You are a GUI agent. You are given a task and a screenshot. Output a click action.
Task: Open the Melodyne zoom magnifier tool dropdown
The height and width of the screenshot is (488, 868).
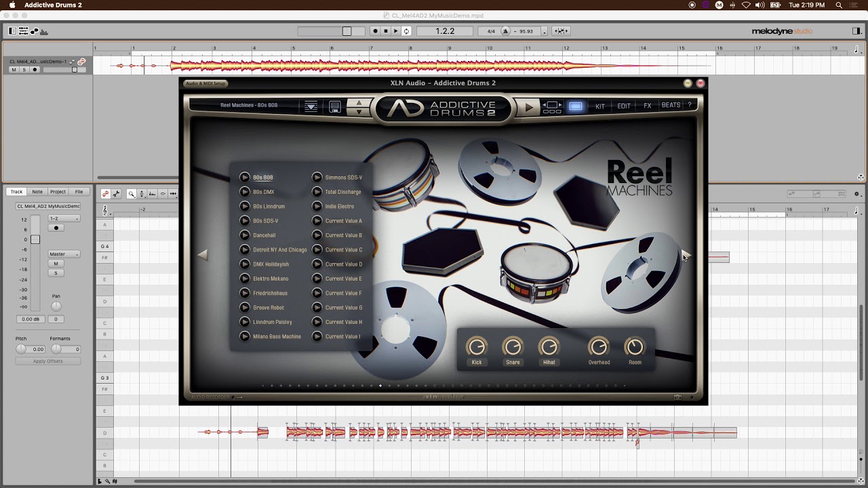pos(132,194)
